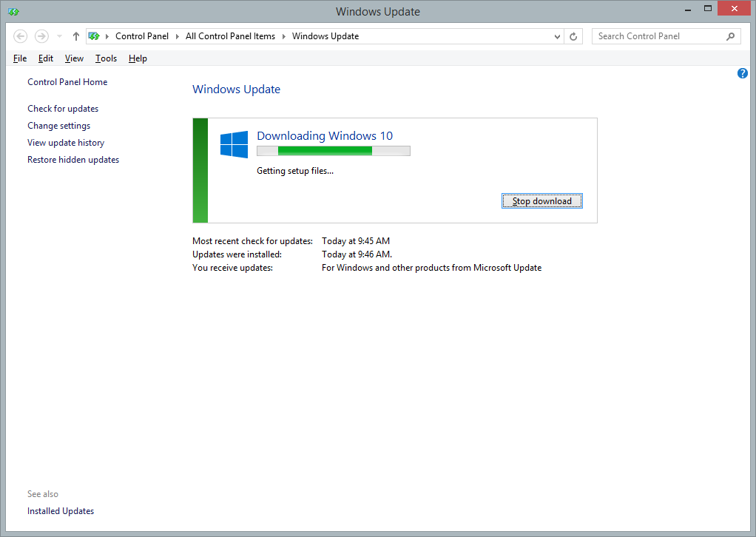Click the Forward navigation arrow

point(41,36)
